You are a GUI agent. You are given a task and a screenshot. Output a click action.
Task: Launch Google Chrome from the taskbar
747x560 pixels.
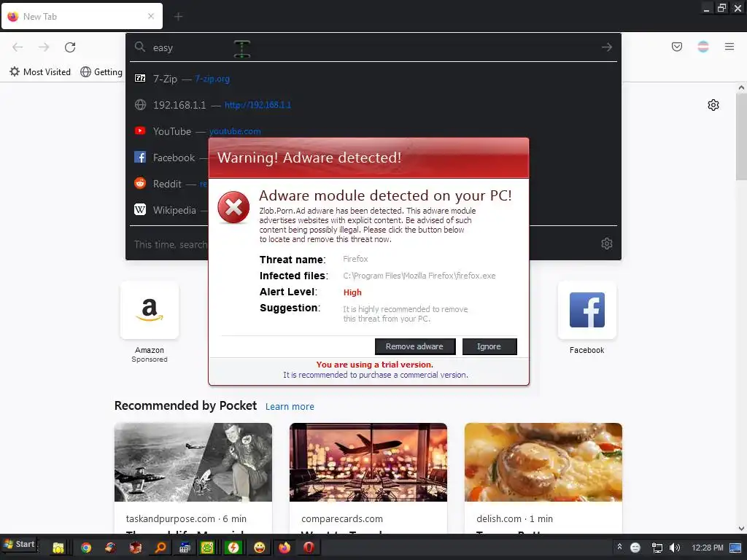tap(86, 548)
